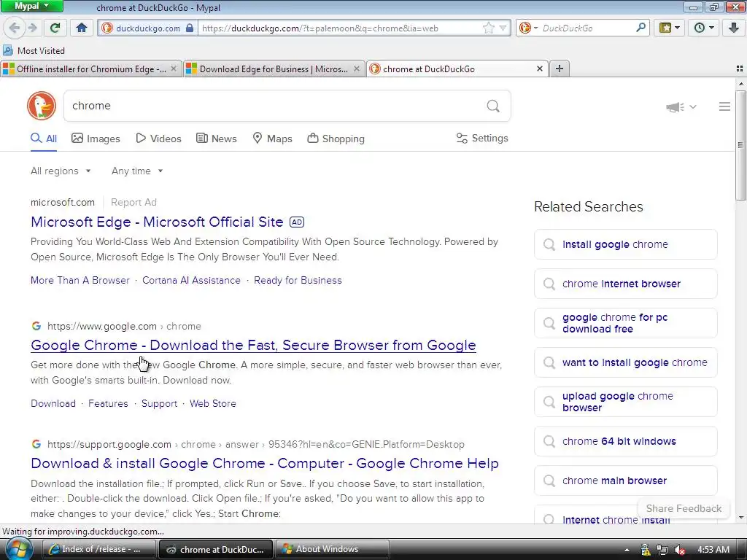The image size is (747, 560).
Task: Search related: want to install google chrome
Action: (x=625, y=362)
